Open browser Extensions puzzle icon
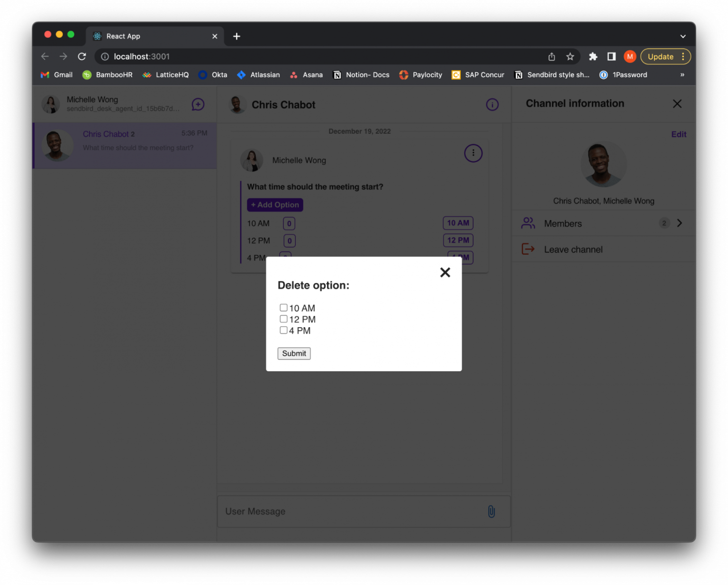The height and width of the screenshot is (585, 728). click(593, 56)
